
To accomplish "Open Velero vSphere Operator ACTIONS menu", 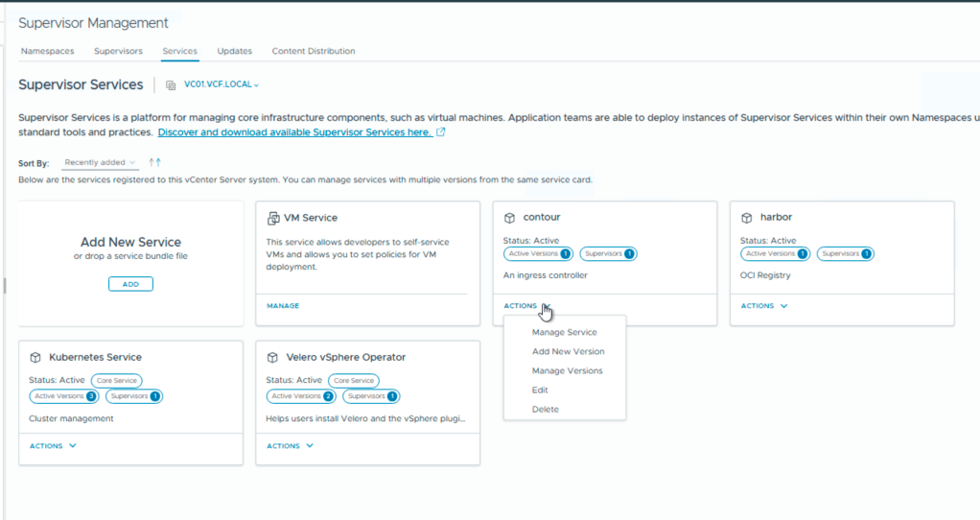I will click(290, 446).
